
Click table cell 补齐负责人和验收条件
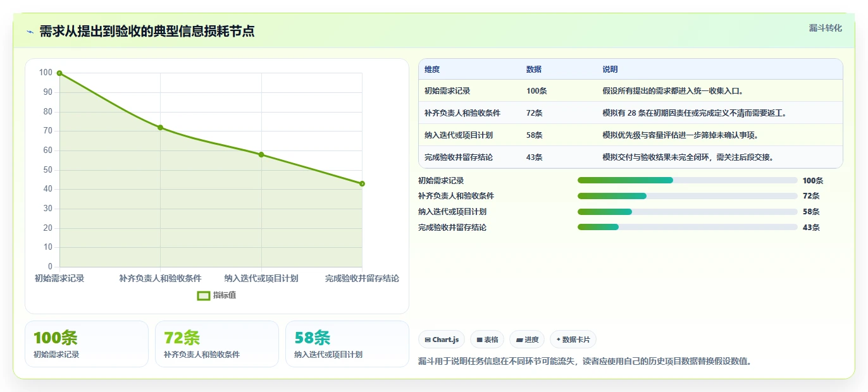pyautogui.click(x=462, y=113)
